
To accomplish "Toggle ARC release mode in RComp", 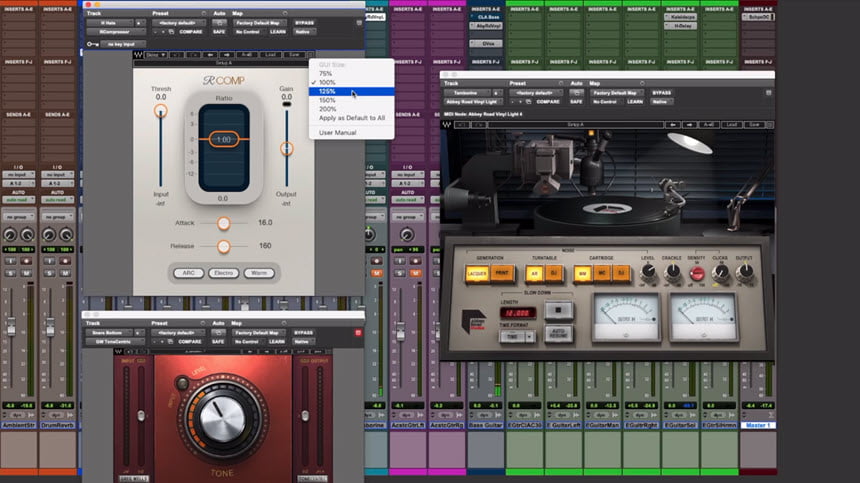I will (x=188, y=273).
